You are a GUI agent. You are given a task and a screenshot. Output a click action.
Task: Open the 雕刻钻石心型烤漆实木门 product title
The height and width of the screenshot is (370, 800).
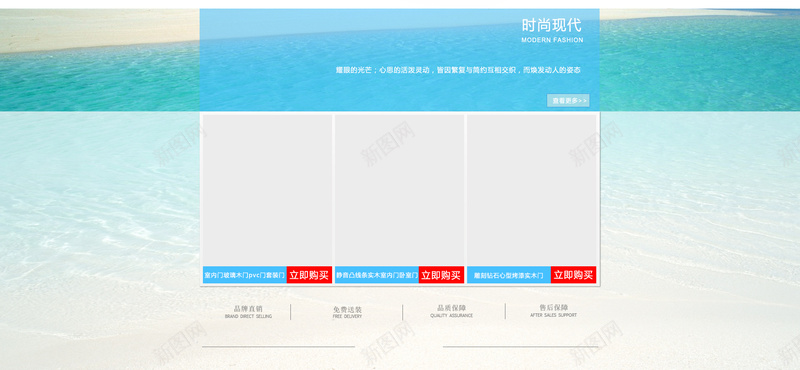(x=509, y=275)
